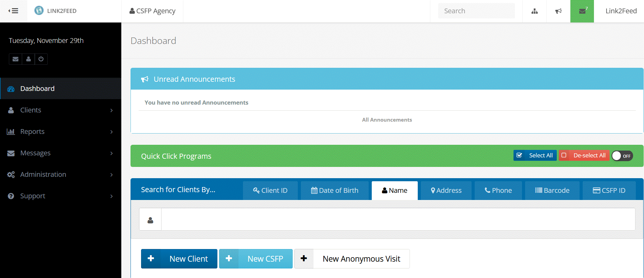The image size is (644, 278).
Task: Open the All Announcements link
Action: (387, 120)
